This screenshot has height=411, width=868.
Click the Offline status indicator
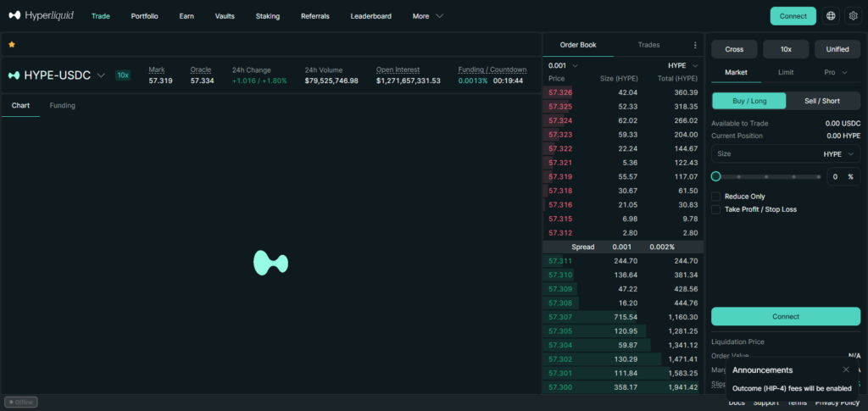coord(21,403)
